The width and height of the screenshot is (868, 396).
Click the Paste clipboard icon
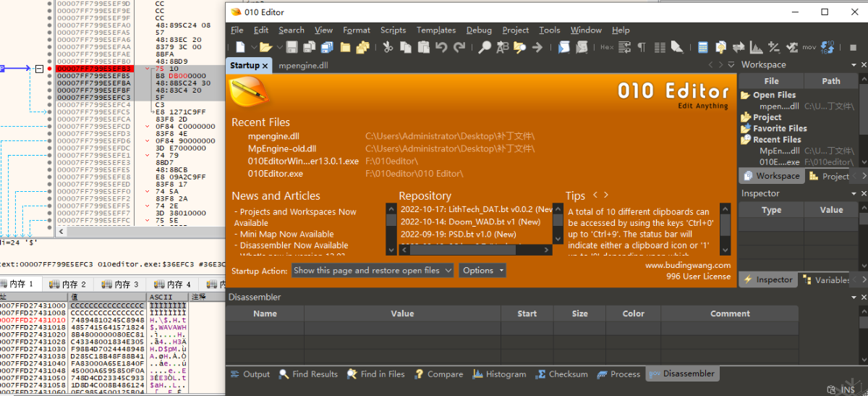click(424, 47)
